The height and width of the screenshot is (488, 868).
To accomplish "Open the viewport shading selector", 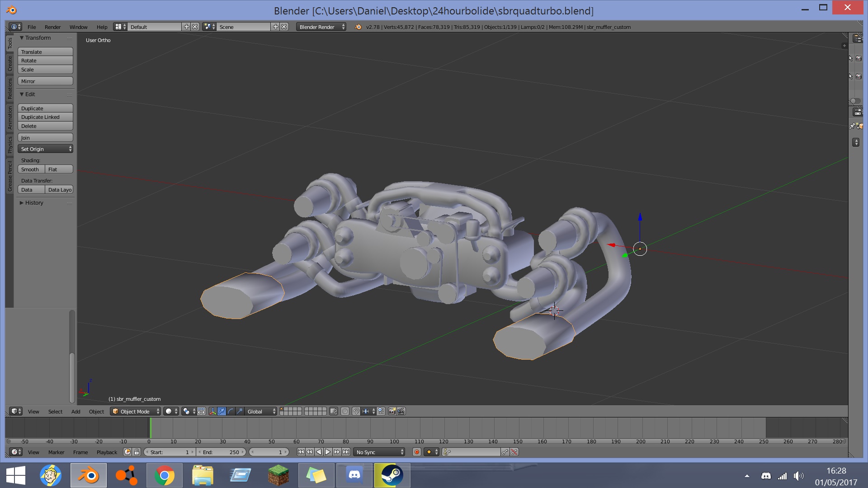I will pyautogui.click(x=171, y=411).
